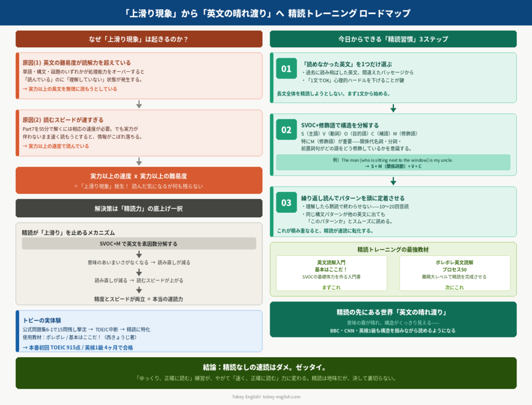Screen dimensions: 532x405
Task: Click heading トビーの実体験
Action: [x=42, y=320]
